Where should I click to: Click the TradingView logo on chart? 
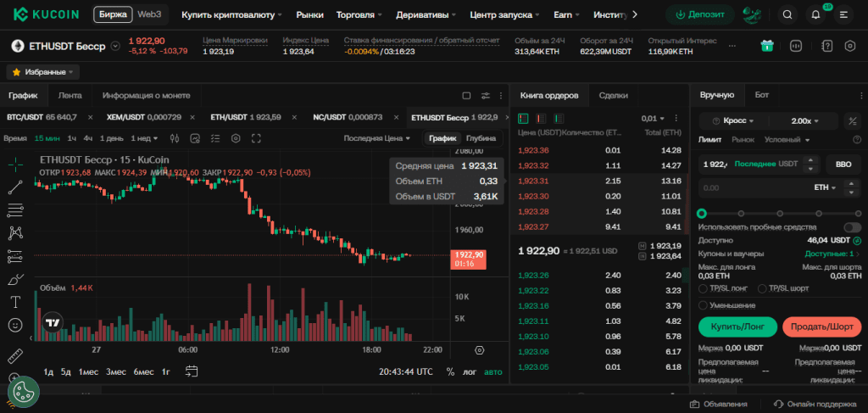click(53, 322)
